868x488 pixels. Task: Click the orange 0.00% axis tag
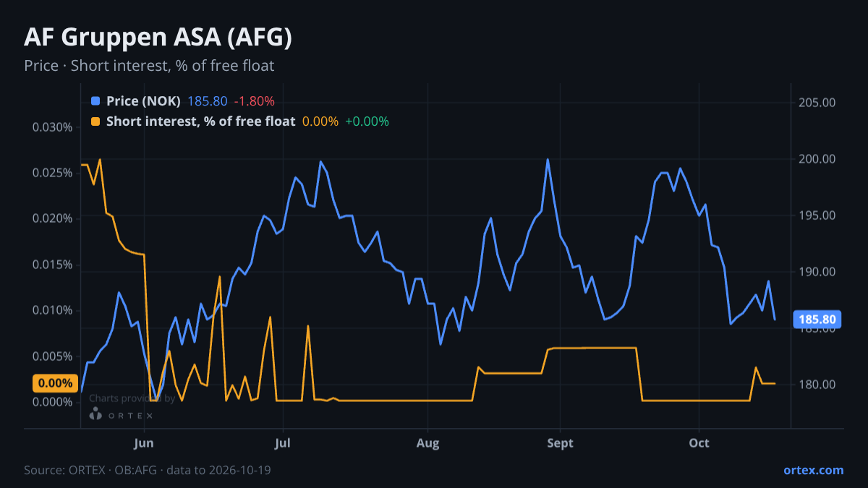point(55,383)
